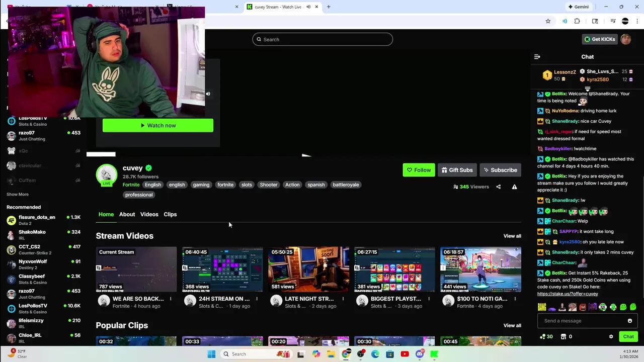
Task: Open options for 24H STREAM video
Action: coord(257,299)
